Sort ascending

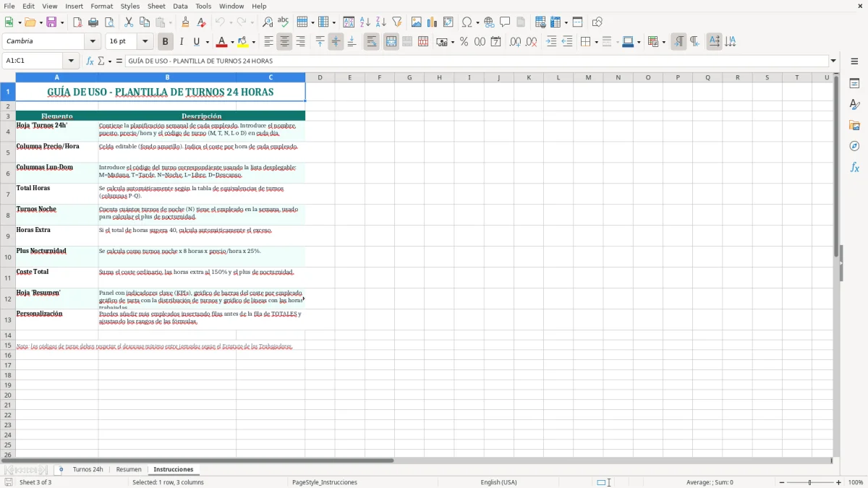coord(365,22)
